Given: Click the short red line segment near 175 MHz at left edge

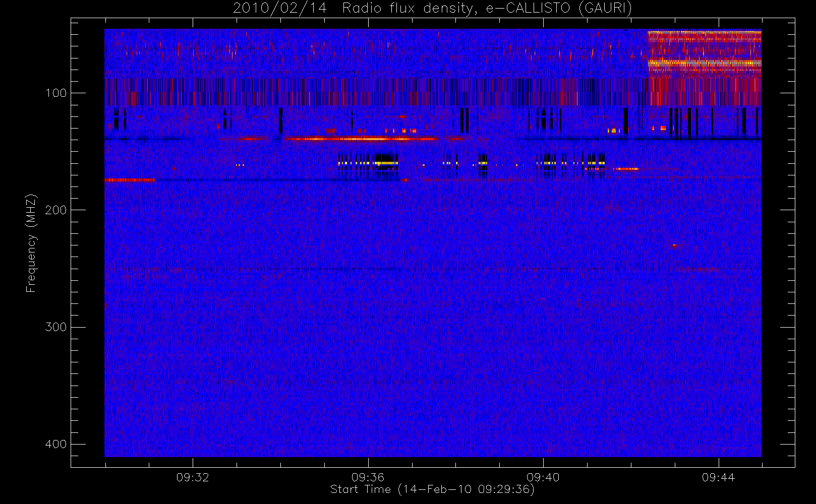Looking at the screenshot, I should pyautogui.click(x=130, y=180).
